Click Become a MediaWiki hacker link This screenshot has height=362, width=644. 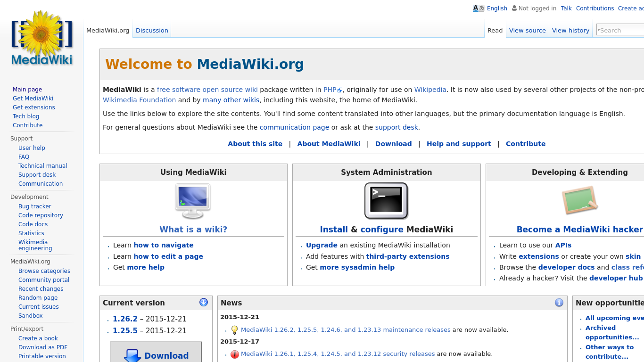(580, 230)
